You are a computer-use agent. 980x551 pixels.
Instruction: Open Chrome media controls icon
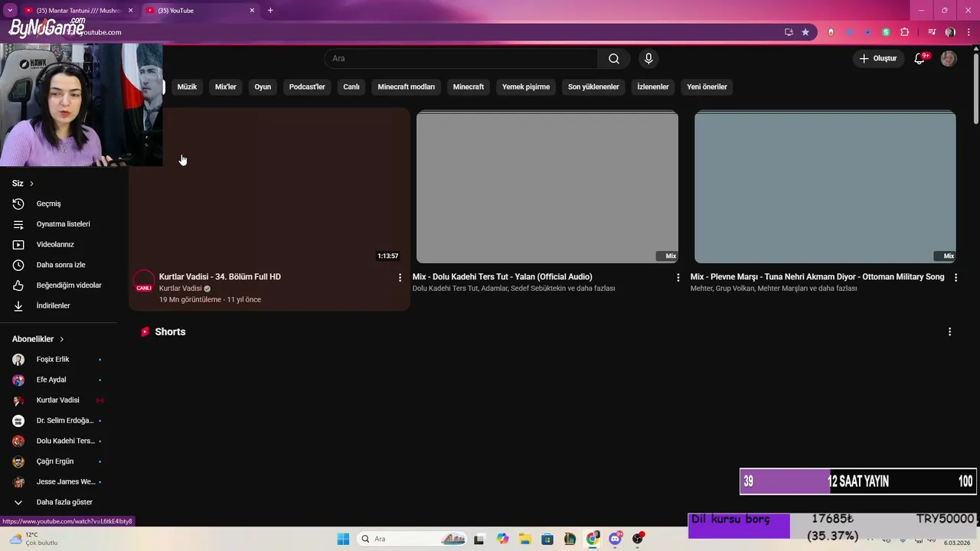(932, 32)
